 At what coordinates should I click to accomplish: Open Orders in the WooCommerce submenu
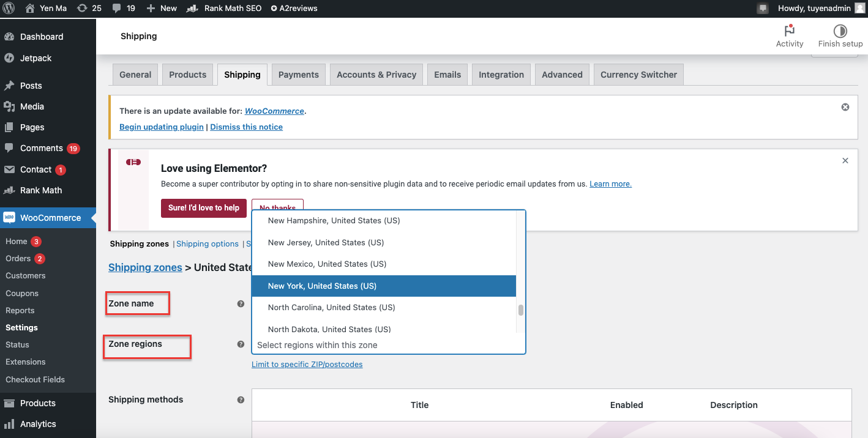point(18,259)
